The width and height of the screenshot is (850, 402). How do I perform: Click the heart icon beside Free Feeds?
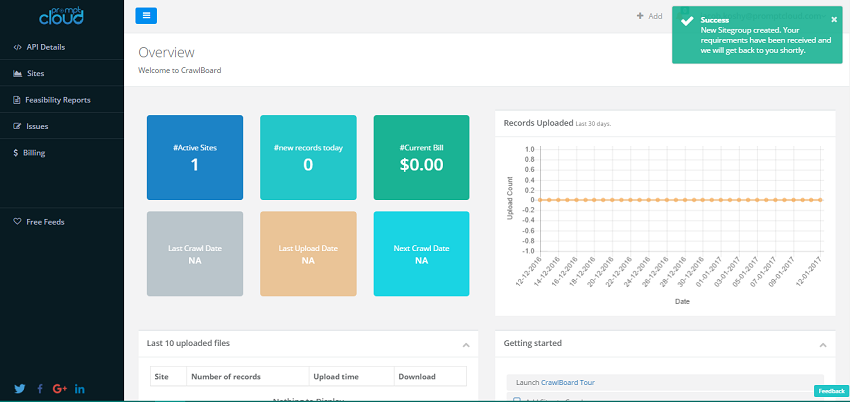click(17, 221)
